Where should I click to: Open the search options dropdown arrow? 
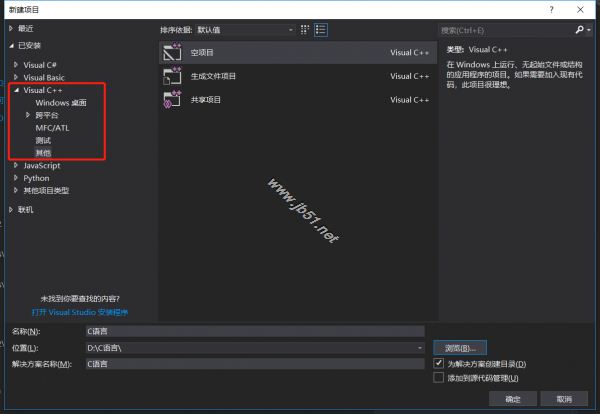pyautogui.click(x=589, y=29)
